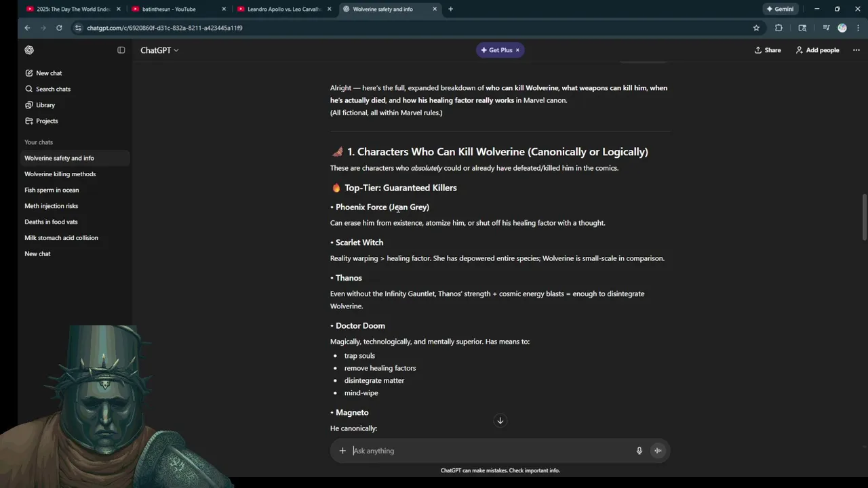Click the Share button
Image resolution: width=868 pixels, height=488 pixels.
768,50
